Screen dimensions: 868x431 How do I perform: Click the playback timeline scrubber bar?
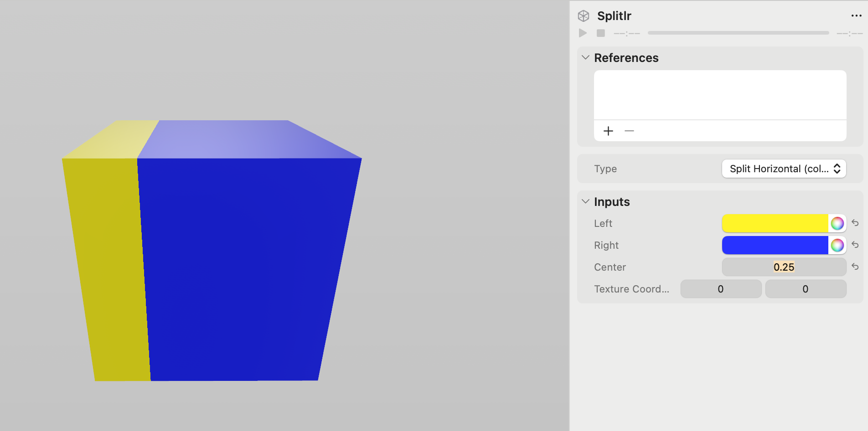click(x=738, y=33)
